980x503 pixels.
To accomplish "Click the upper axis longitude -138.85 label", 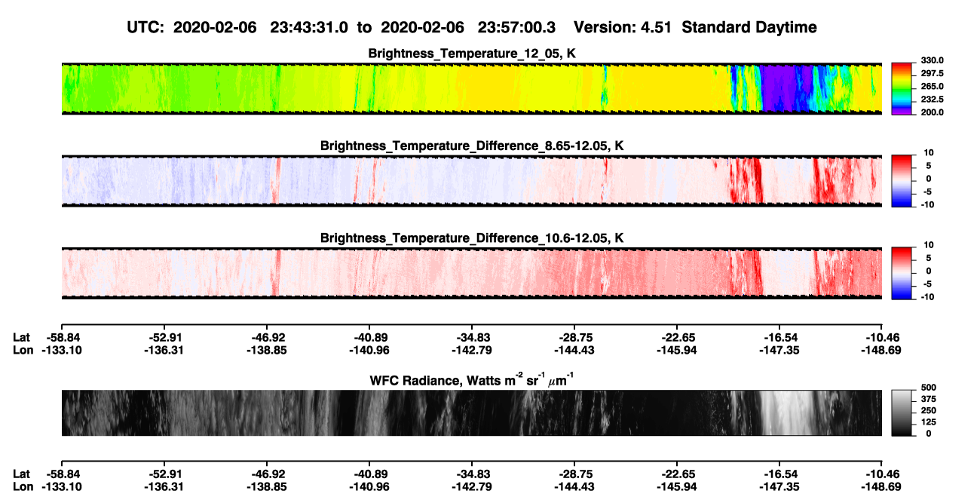I will [266, 349].
